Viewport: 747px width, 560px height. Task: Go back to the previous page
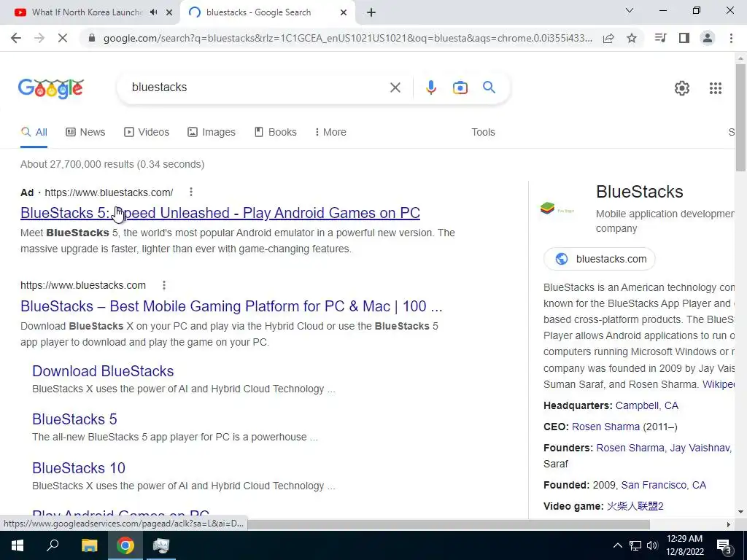coord(16,38)
